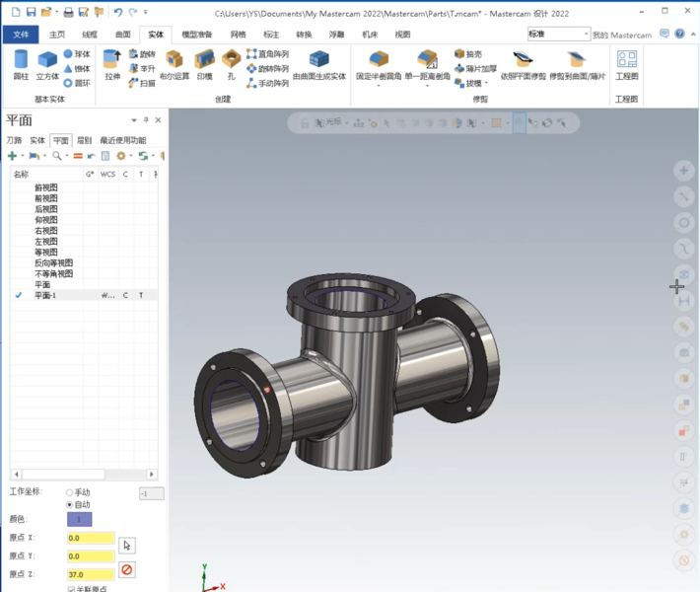Image resolution: width=700 pixels, height=592 pixels.
Task: Switch to the 主页 ribbon tab
Action: (57, 35)
